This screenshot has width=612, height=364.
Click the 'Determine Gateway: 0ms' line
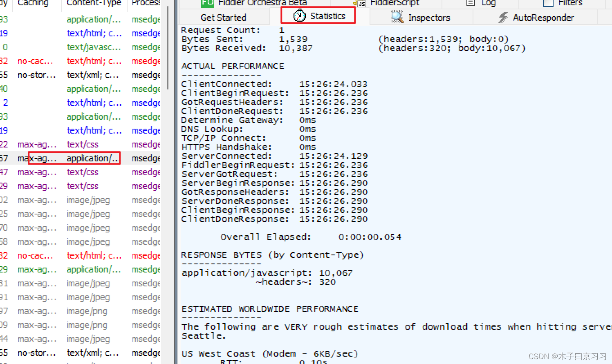point(249,120)
